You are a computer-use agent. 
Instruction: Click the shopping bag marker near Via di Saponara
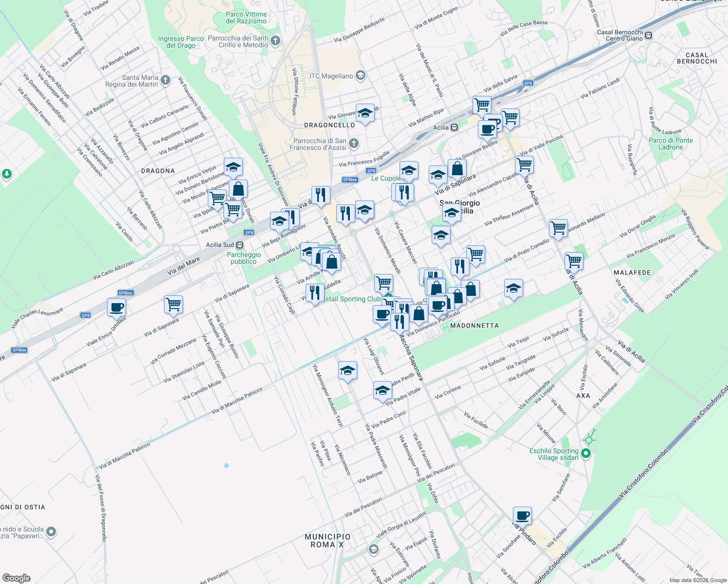(x=457, y=168)
